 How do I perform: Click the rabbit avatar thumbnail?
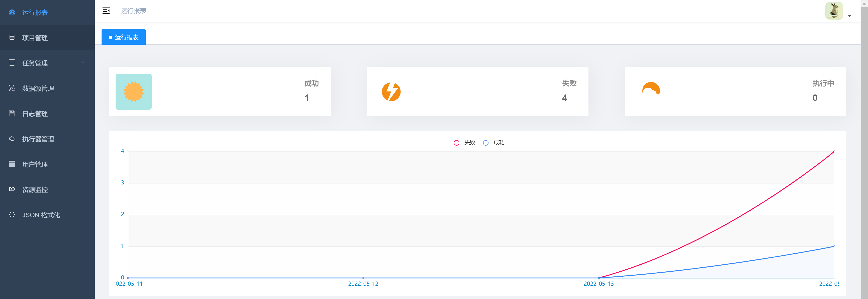834,11
